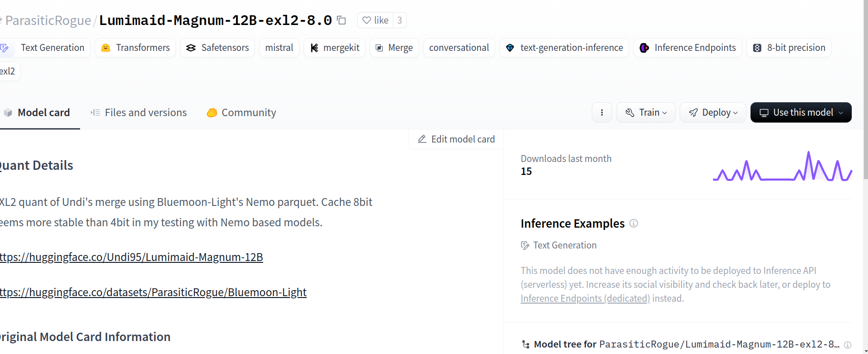Click the Original Model Card Information heading
Image resolution: width=868 pixels, height=354 pixels.
85,337
